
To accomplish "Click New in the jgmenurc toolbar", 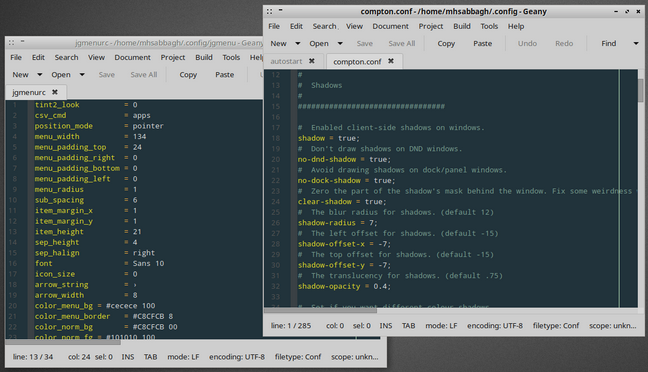I will (21, 75).
